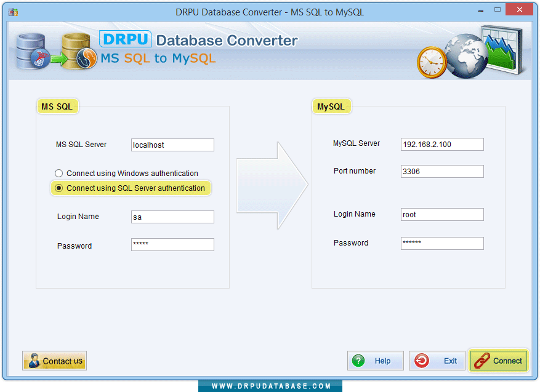Close the DRPU Database Converter window
Viewport: 540px width, 392px height.
pos(519,10)
